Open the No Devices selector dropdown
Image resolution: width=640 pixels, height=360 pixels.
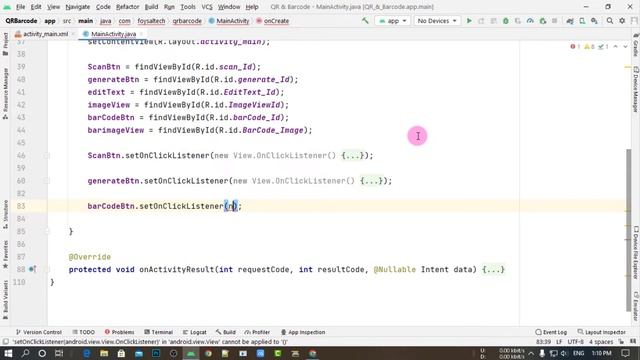[x=437, y=20]
